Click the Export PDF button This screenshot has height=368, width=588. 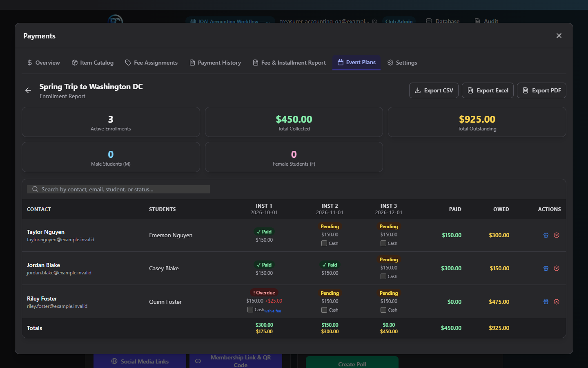(541, 90)
